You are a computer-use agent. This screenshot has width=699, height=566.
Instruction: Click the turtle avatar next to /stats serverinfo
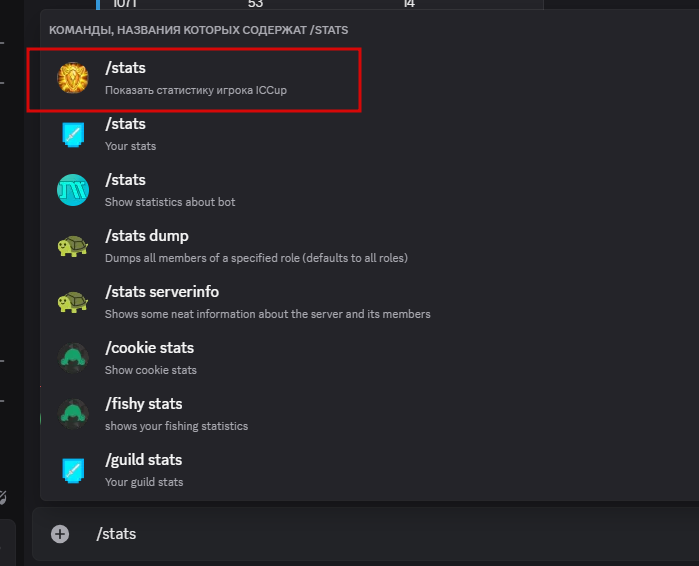tap(73, 302)
